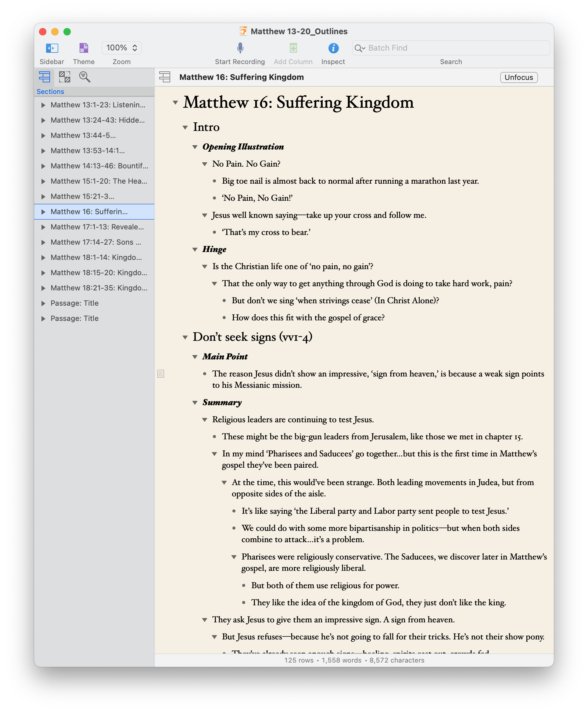Image resolution: width=588 pixels, height=712 pixels.
Task: Collapse the Intro section triangle
Action: tap(185, 127)
